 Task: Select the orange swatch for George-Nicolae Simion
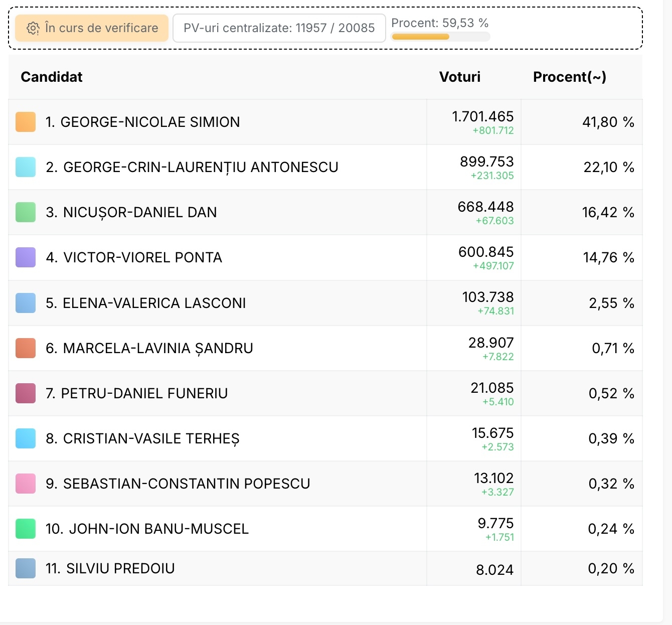26,122
